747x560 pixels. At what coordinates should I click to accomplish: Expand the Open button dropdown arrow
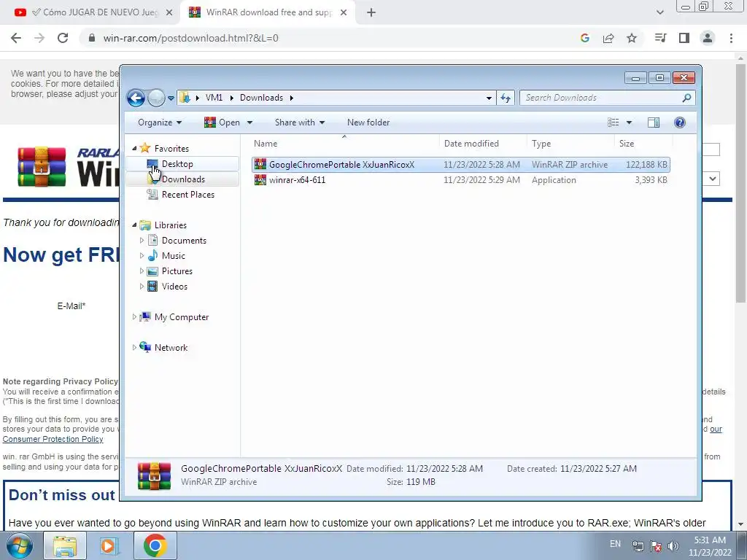point(249,122)
